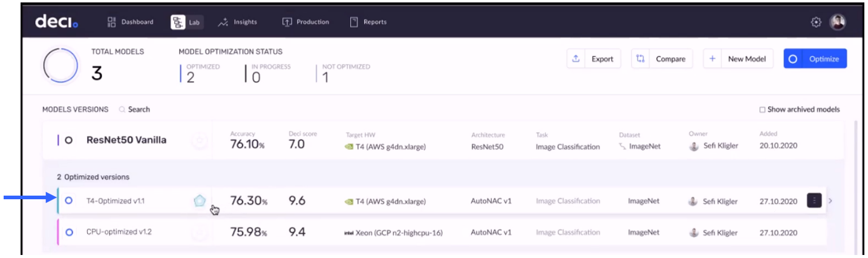
Task: Expand T4-Optimized row chevron arrow
Action: click(830, 200)
